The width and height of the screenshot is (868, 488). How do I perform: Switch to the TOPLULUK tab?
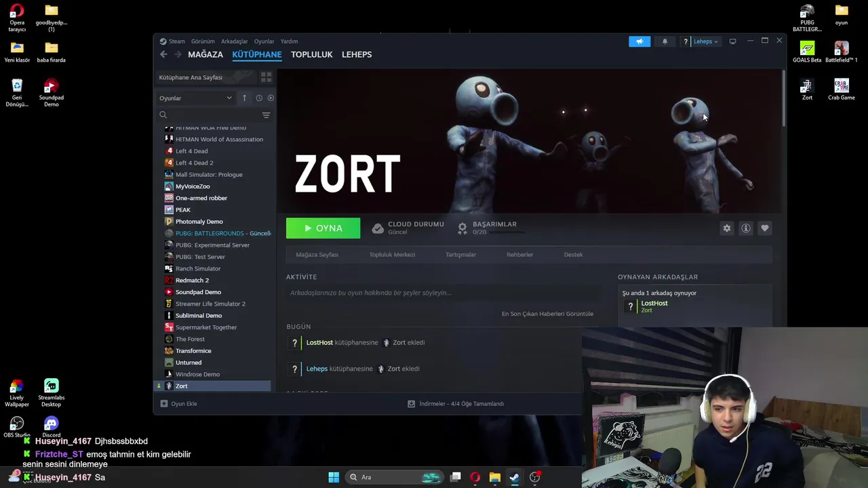(312, 54)
